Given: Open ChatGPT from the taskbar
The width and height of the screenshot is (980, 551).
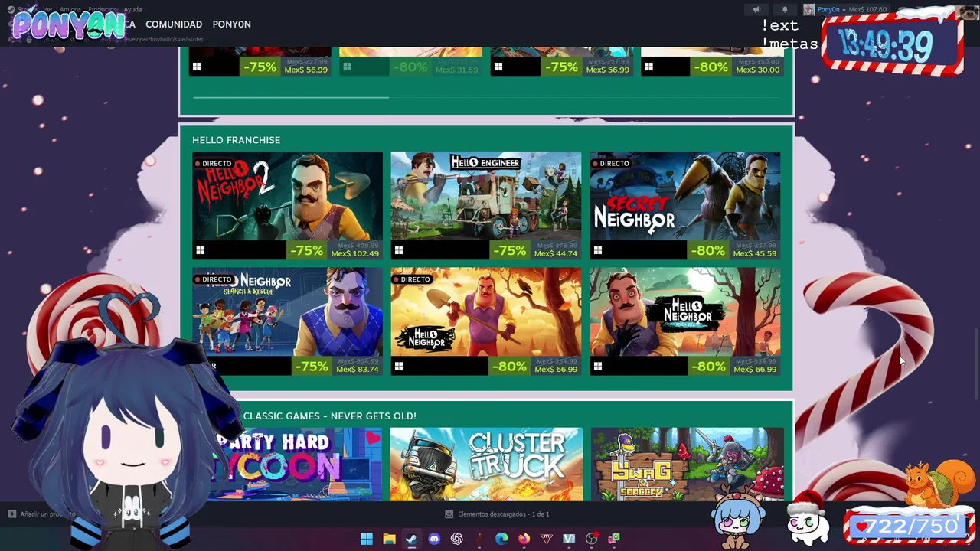Looking at the screenshot, I should click(457, 539).
